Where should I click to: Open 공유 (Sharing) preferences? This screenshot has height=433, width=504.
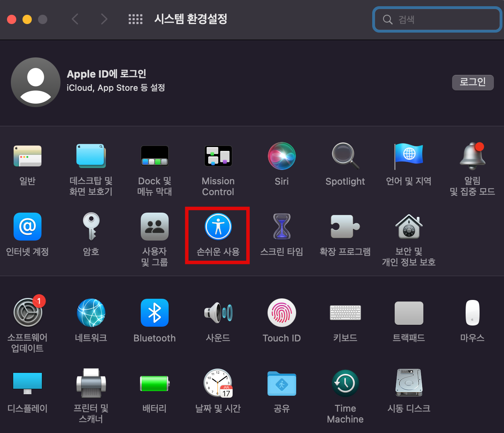[281, 383]
